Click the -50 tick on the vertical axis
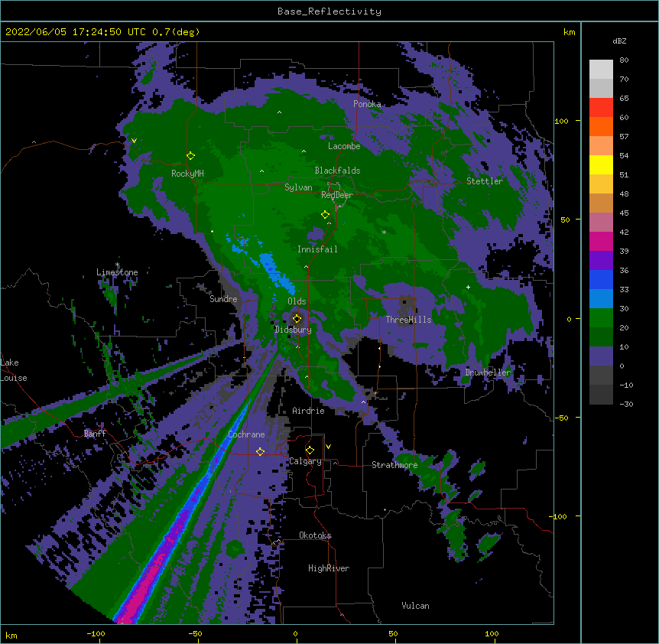659x644 pixels. click(x=561, y=418)
